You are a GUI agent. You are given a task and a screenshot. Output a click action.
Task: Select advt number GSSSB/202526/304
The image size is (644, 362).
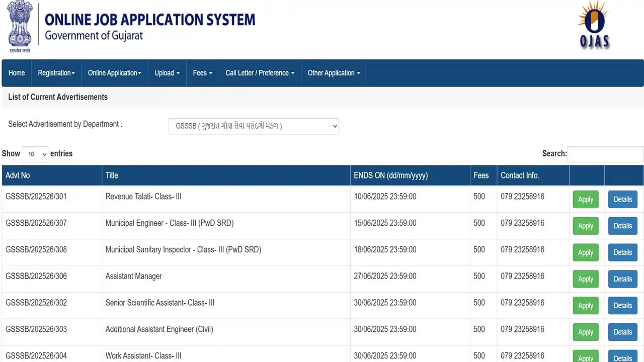[36, 356]
